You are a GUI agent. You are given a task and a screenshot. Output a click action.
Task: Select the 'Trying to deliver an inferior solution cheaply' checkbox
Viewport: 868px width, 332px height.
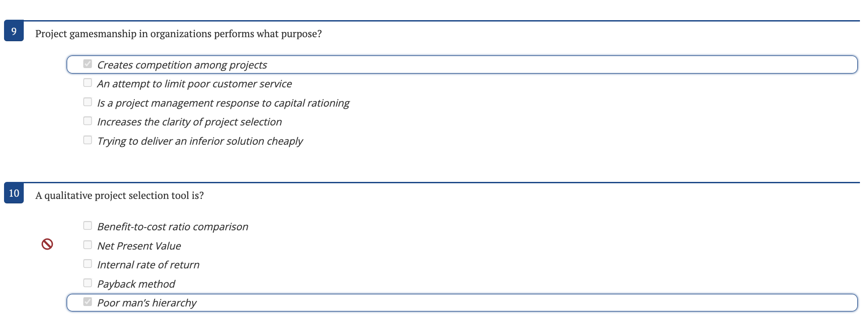click(87, 140)
